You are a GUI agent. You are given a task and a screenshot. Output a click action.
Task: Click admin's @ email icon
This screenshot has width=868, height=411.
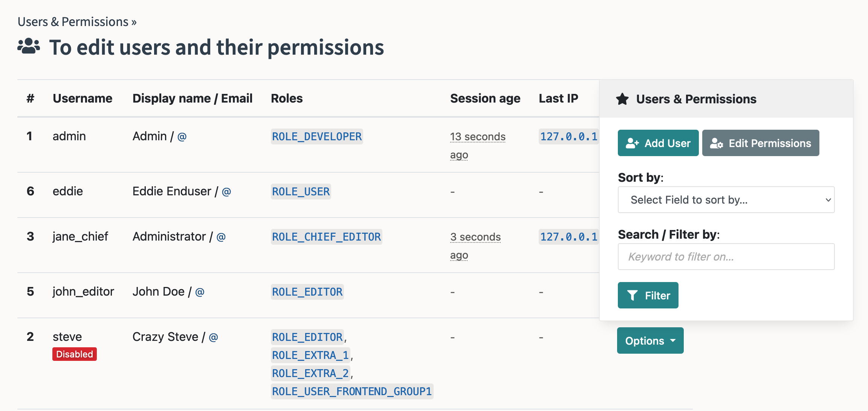point(182,137)
